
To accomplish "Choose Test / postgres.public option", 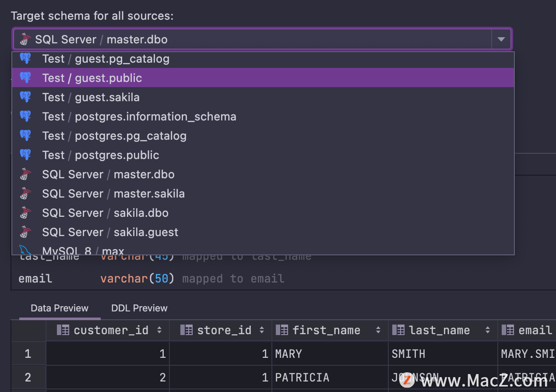I will point(263,155).
